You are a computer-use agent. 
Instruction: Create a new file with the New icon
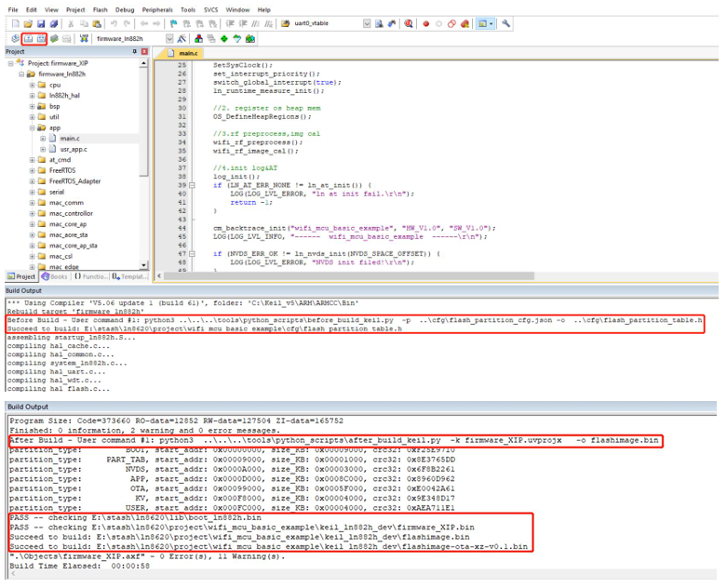tap(16, 23)
